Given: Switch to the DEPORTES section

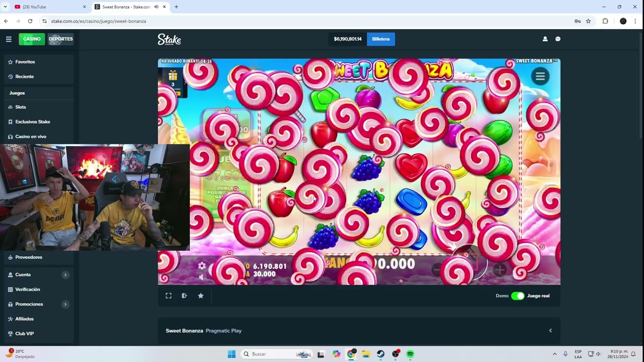Looking at the screenshot, I should click(x=61, y=39).
